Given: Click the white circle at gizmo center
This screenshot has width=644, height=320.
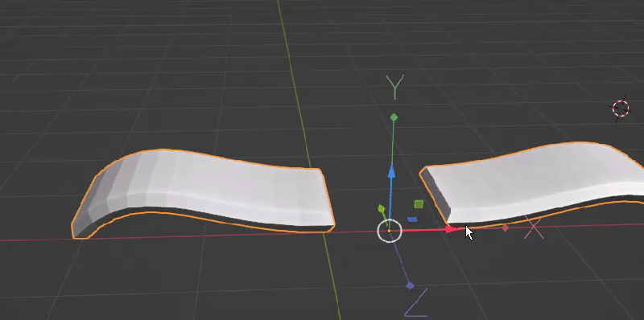Looking at the screenshot, I should click(x=390, y=231).
